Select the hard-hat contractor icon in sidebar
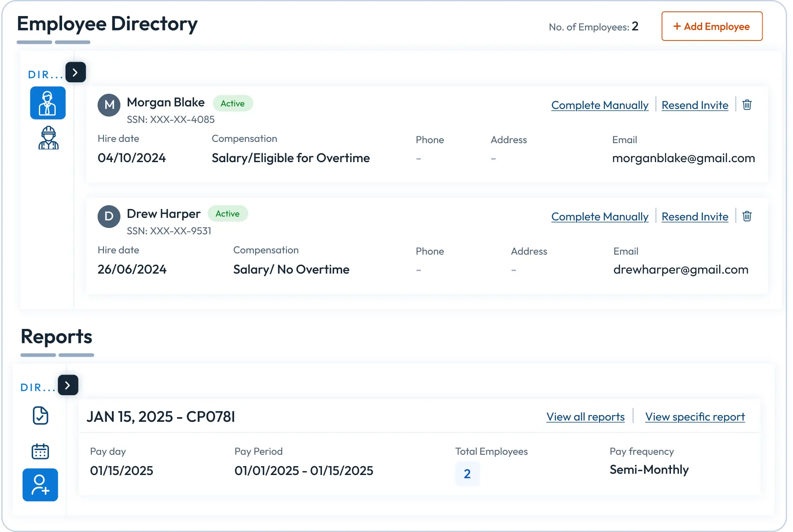 (49, 138)
